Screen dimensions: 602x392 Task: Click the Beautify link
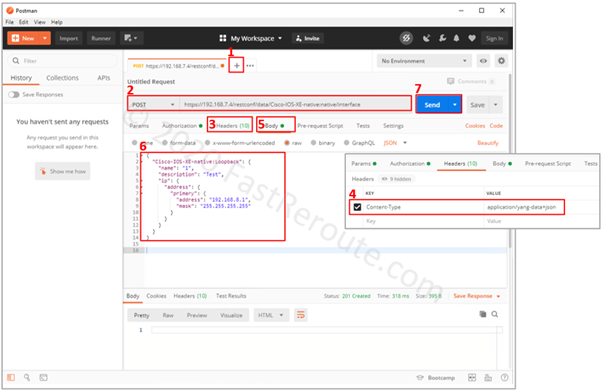pyautogui.click(x=488, y=143)
